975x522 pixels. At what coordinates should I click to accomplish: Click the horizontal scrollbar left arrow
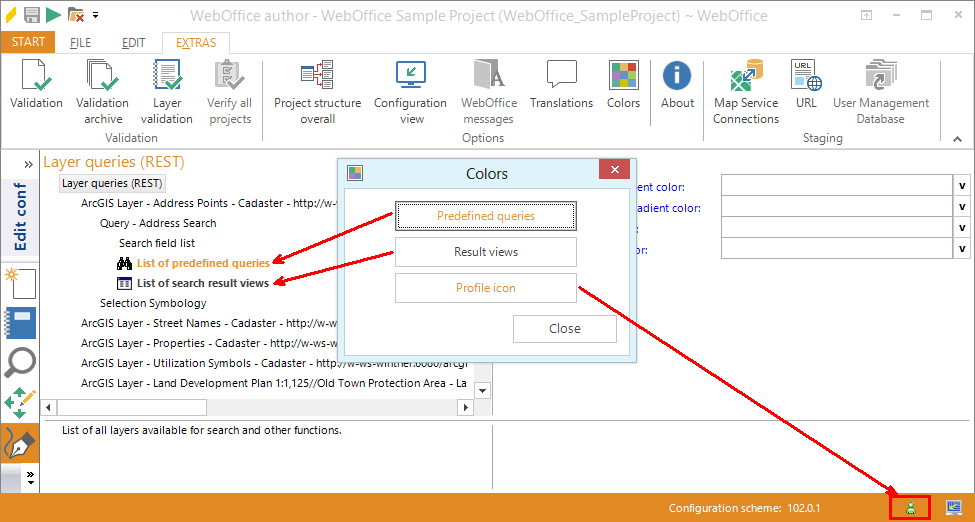point(49,408)
